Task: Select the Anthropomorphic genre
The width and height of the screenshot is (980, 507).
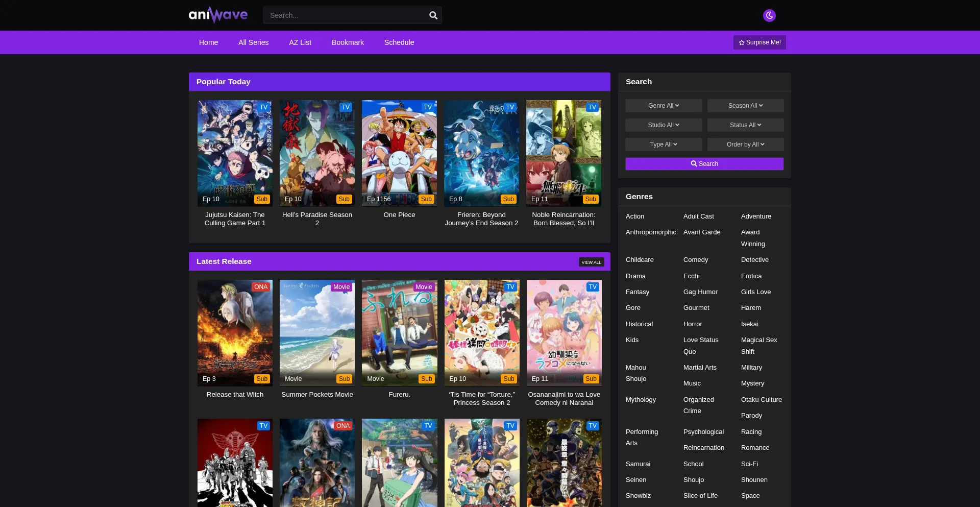Action: [x=651, y=232]
